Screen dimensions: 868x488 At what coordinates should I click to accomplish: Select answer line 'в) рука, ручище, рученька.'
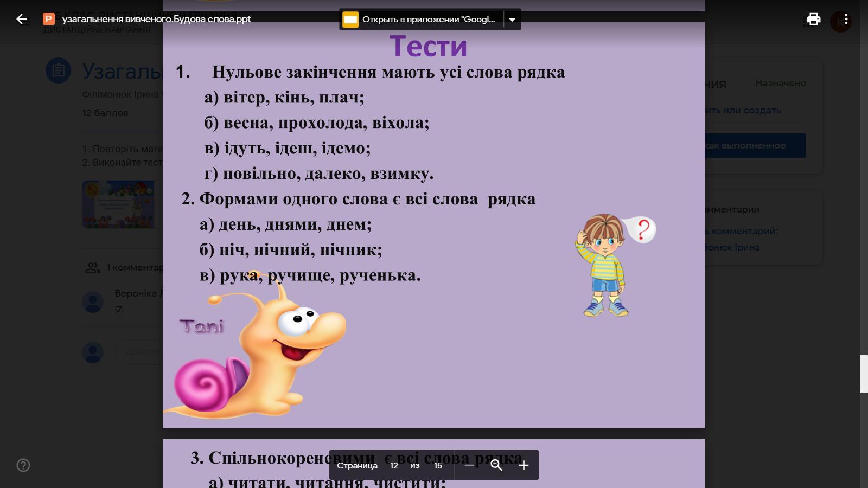click(310, 275)
